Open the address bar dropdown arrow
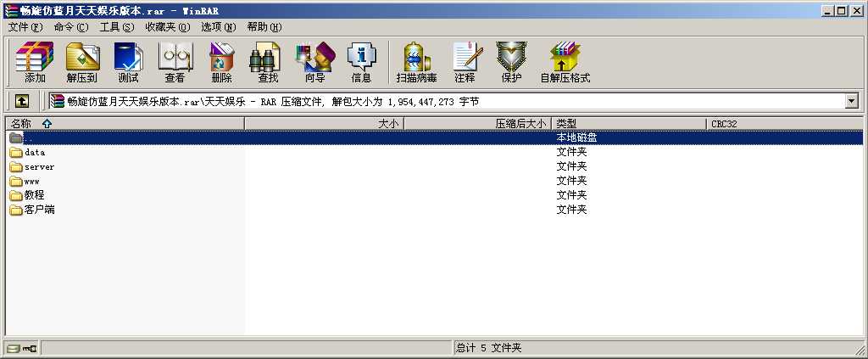Viewport: 868px width, 359px height. (851, 101)
